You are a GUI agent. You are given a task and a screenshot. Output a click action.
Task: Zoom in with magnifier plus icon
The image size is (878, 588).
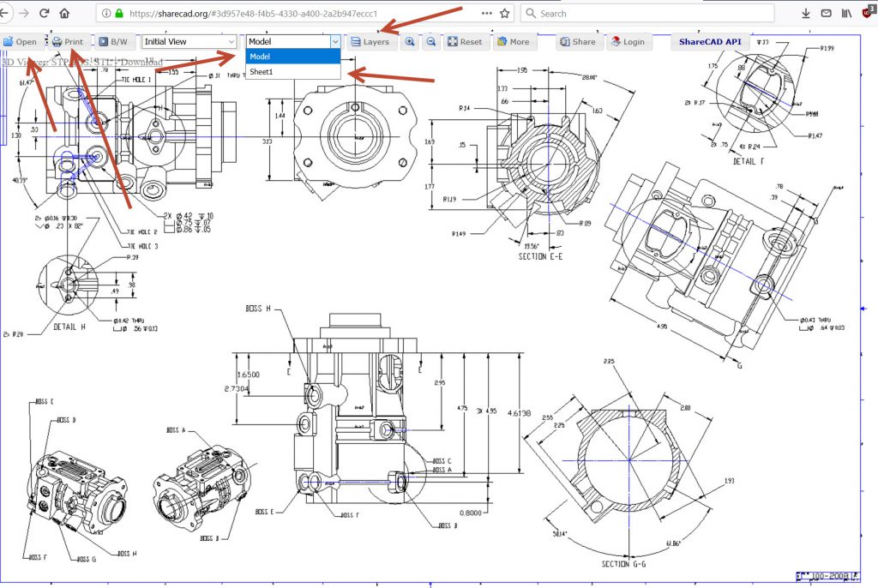click(x=410, y=42)
